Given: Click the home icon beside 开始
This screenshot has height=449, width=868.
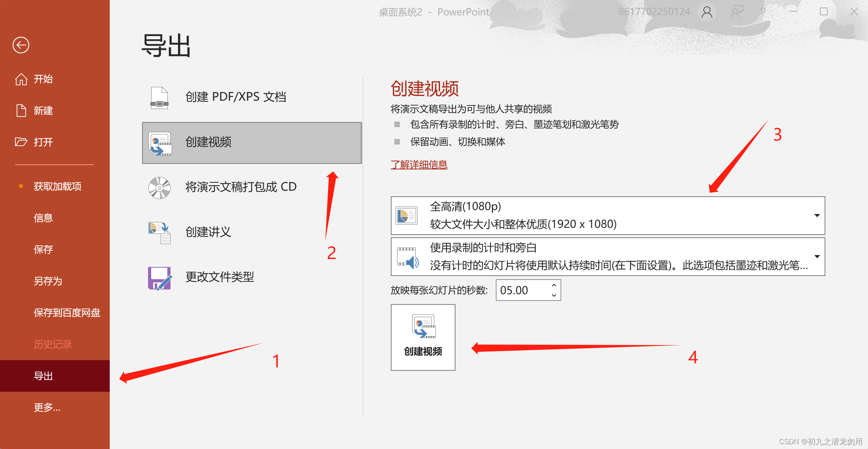Looking at the screenshot, I should (21, 79).
